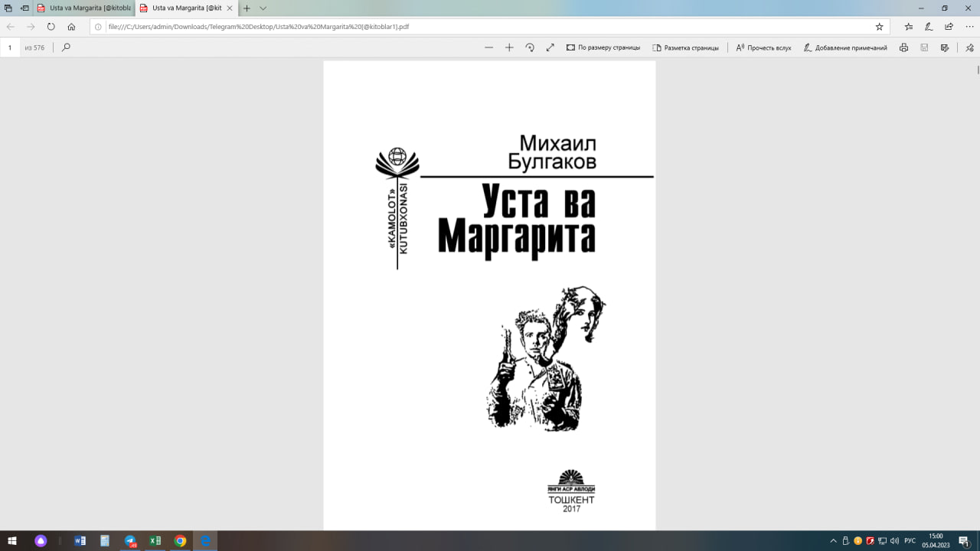The height and width of the screenshot is (551, 980).
Task: Open Разметка страницы layout options
Action: (x=686, y=47)
